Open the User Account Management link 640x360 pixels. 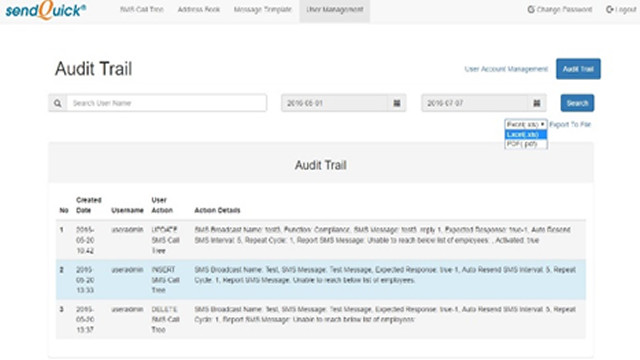point(506,69)
